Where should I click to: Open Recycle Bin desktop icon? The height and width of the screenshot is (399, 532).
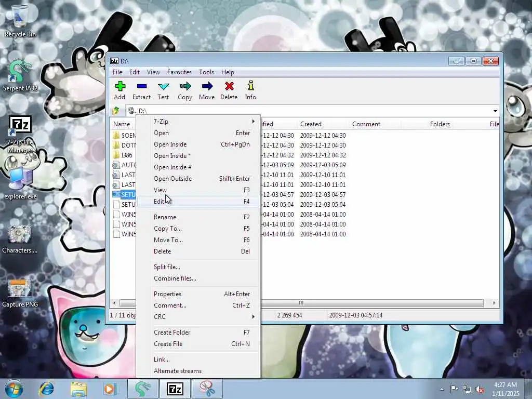(x=20, y=21)
